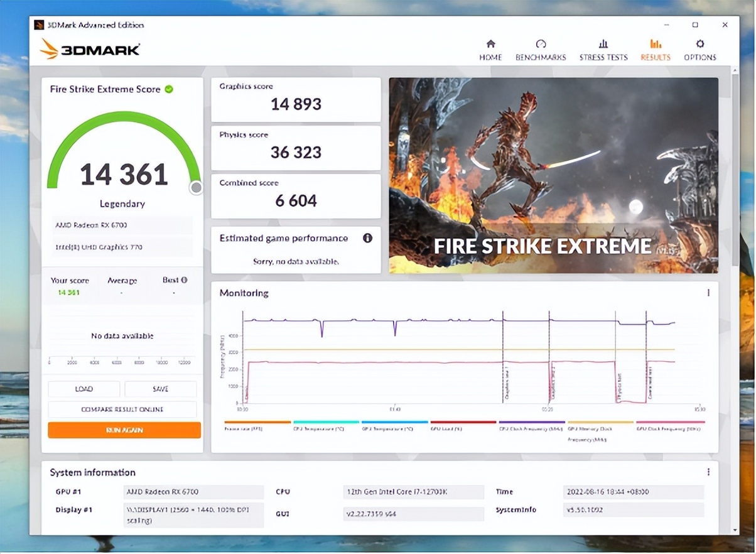Click the Home house icon
Image resolution: width=756 pixels, height=554 pixels.
490,44
